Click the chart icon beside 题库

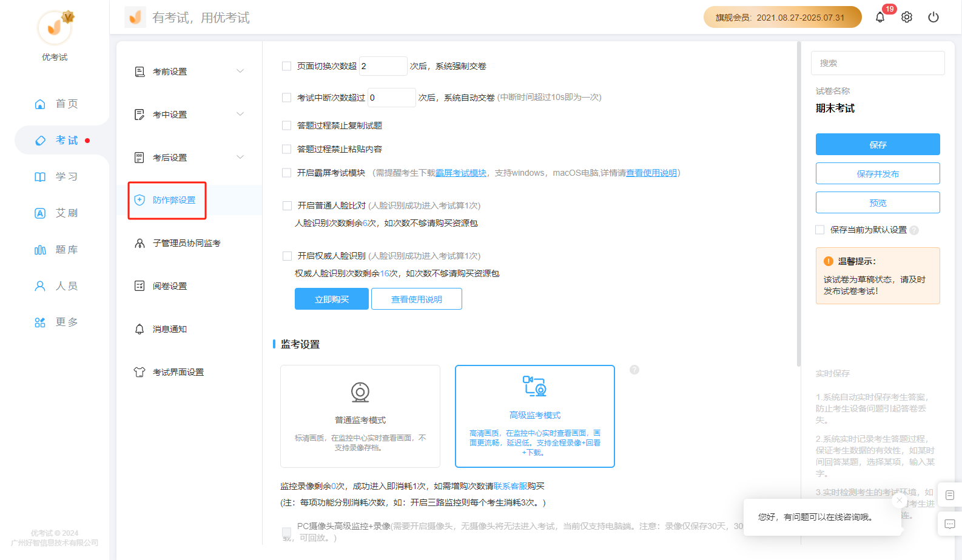[x=40, y=250]
